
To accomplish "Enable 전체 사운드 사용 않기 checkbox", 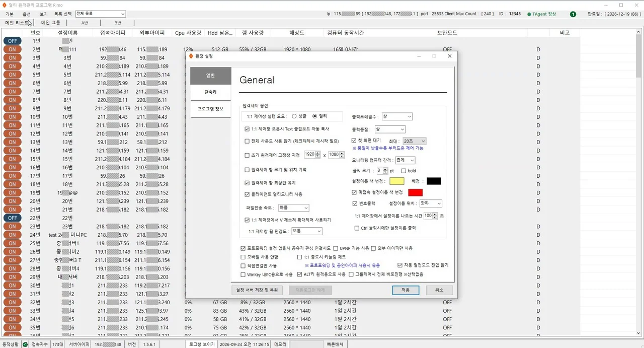I will (247, 141).
